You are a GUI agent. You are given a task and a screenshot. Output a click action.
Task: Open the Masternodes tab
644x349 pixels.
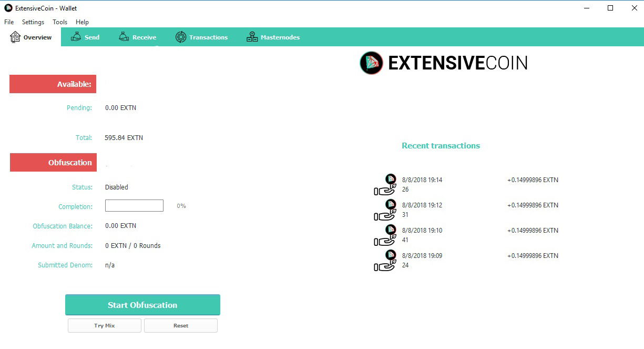273,37
